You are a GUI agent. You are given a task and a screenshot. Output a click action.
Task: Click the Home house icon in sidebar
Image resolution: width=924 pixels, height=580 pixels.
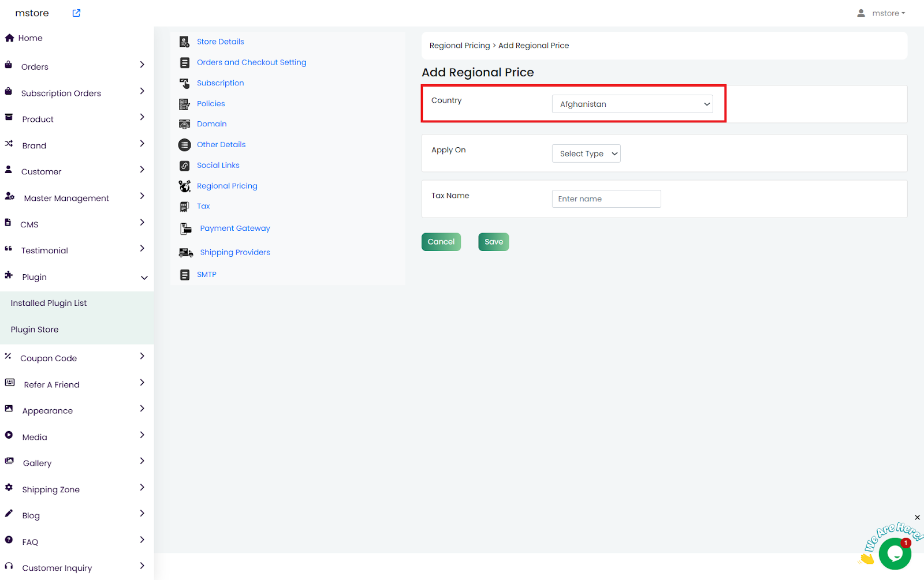[x=9, y=38]
